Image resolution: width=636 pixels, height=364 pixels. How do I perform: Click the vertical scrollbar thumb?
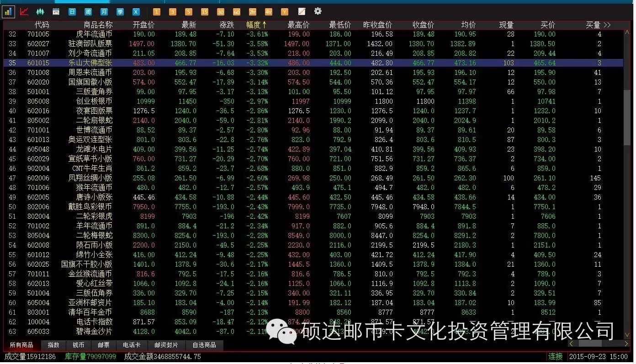click(627, 118)
